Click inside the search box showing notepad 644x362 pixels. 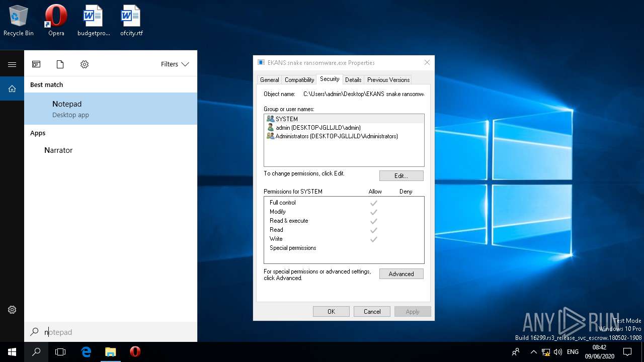pyautogui.click(x=111, y=332)
